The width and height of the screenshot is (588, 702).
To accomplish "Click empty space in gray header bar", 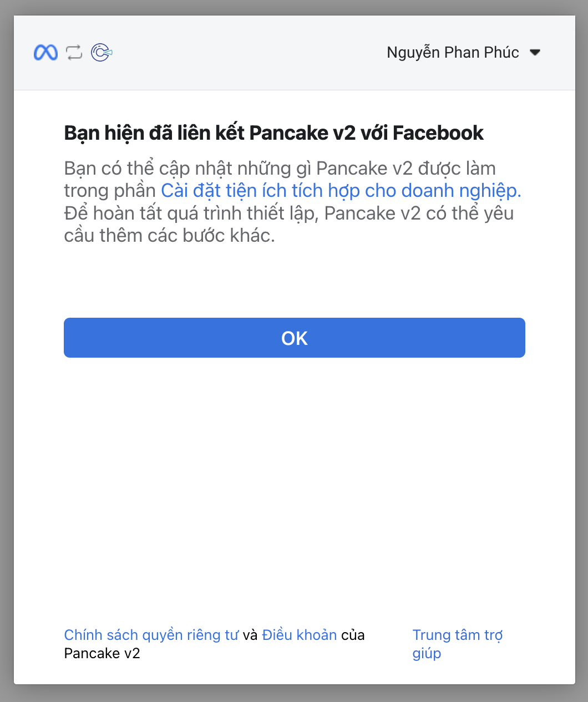I will tap(250, 53).
